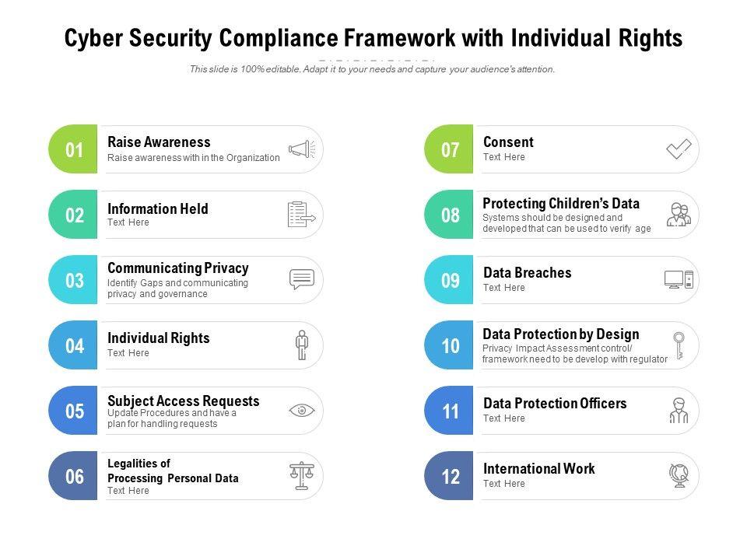
Task: Select the speech bubble icon for Communicating Privacy
Action: 301,279
